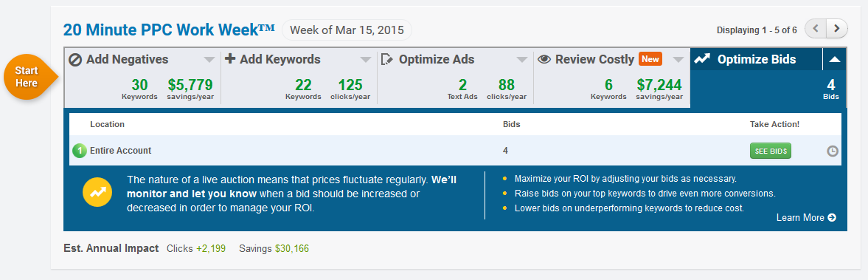Image resolution: width=868 pixels, height=280 pixels.
Task: Expand the Add Keywords dropdown arrow
Action: tap(366, 59)
